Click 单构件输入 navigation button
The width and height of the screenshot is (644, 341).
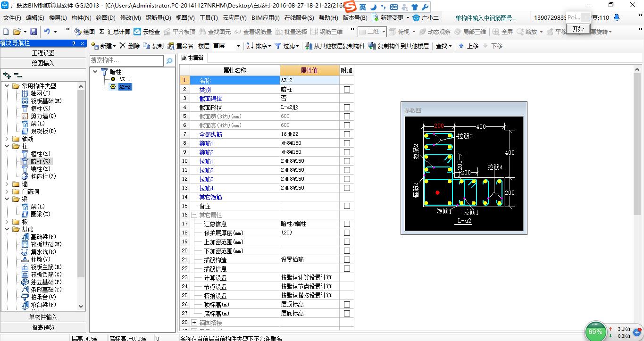click(x=43, y=317)
